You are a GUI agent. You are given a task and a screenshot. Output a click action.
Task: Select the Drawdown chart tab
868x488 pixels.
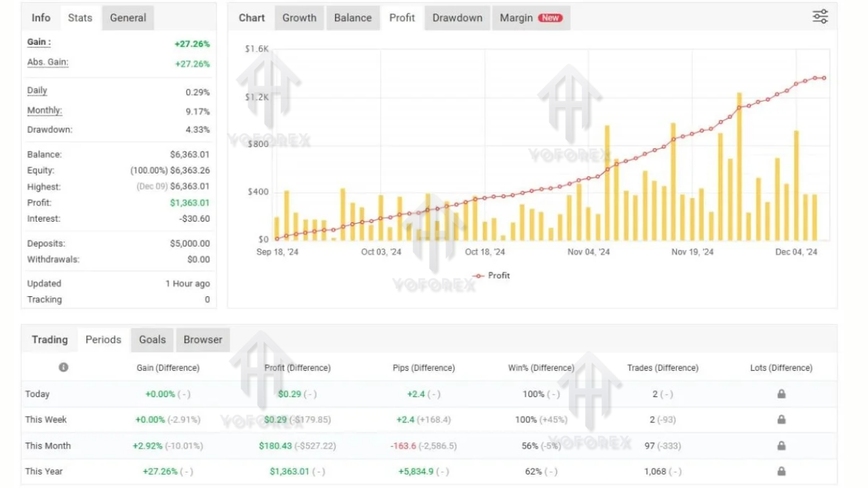tap(456, 18)
